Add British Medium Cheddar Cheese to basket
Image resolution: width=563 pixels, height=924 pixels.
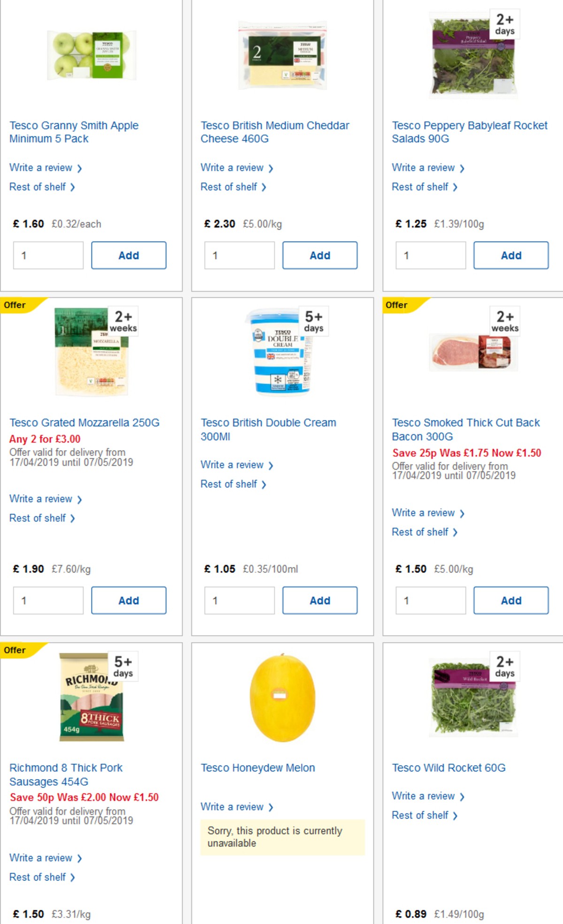point(320,255)
